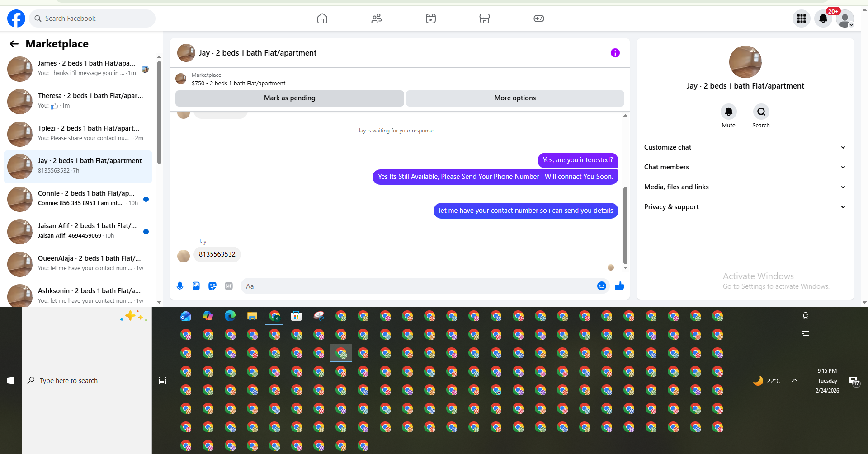Screen dimensions: 868x454
Task: Click the $750 - 2 beds listing link
Action: pyautogui.click(x=238, y=84)
